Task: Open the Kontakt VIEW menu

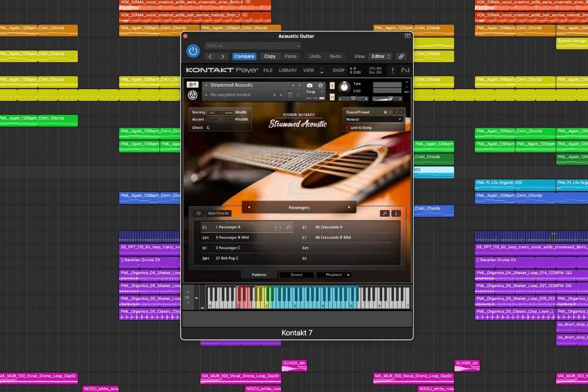Action: point(309,70)
